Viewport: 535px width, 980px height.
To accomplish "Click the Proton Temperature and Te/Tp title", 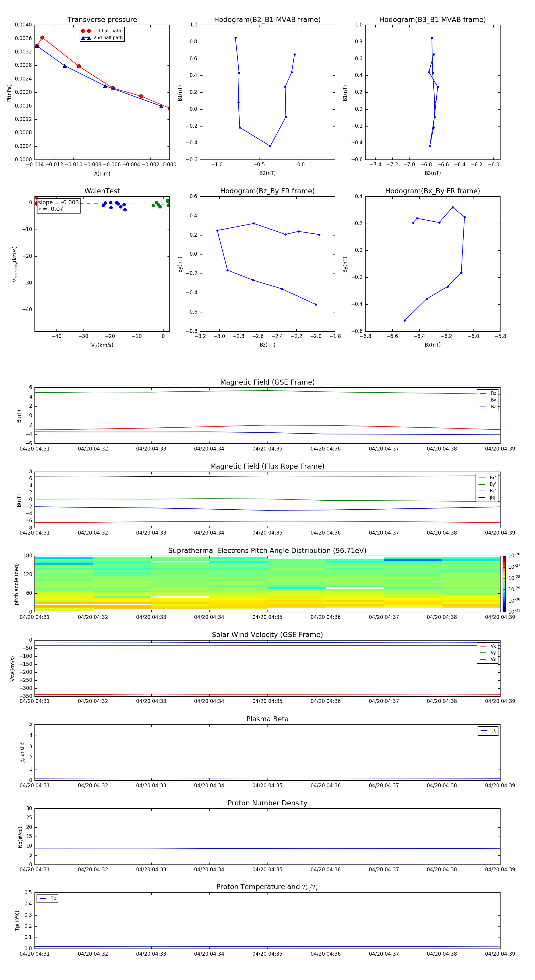I will (x=267, y=887).
